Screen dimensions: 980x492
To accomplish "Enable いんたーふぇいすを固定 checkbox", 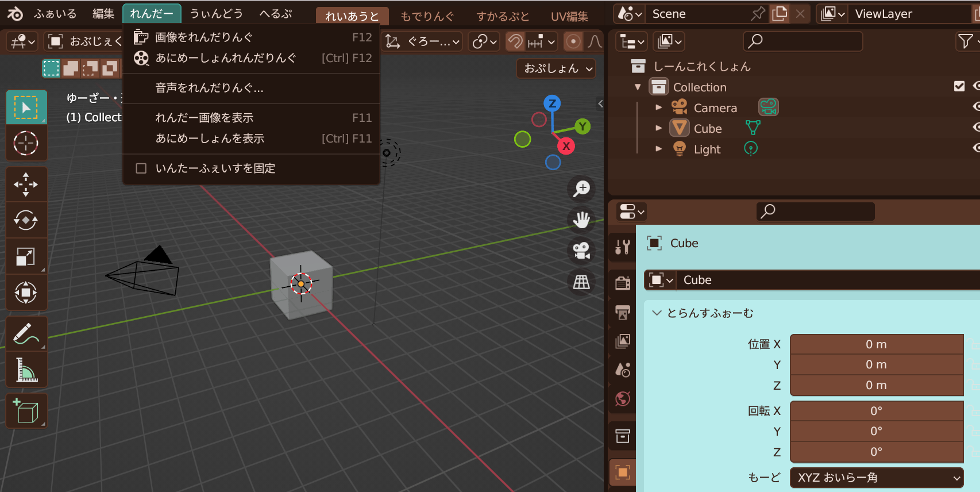I will point(141,168).
